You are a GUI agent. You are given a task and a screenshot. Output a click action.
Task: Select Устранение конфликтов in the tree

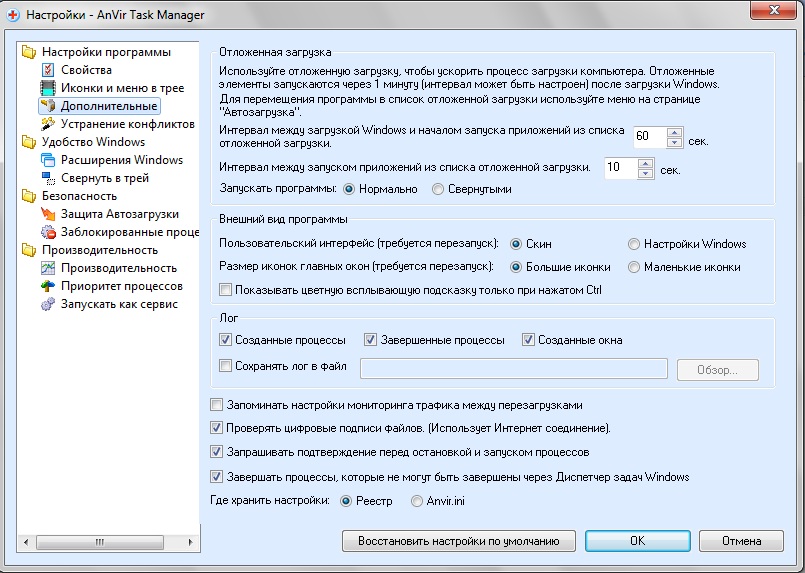pyautogui.click(x=127, y=124)
